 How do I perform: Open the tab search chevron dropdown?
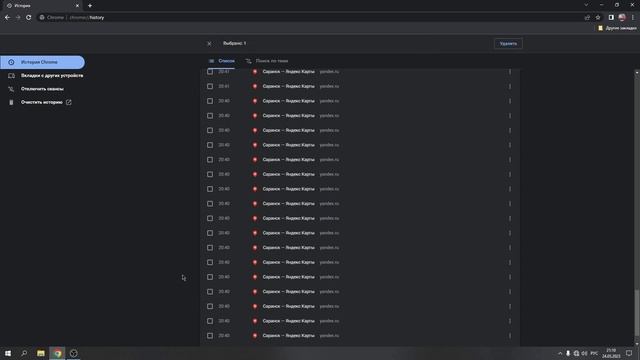(586, 5)
